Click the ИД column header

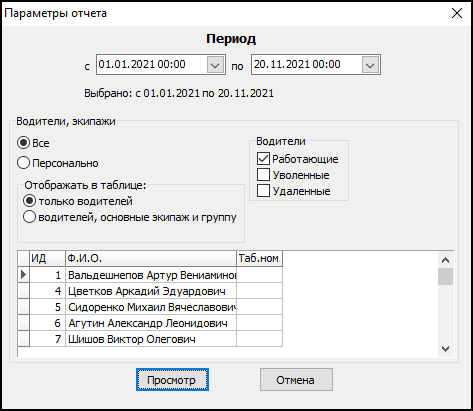[x=47, y=258]
